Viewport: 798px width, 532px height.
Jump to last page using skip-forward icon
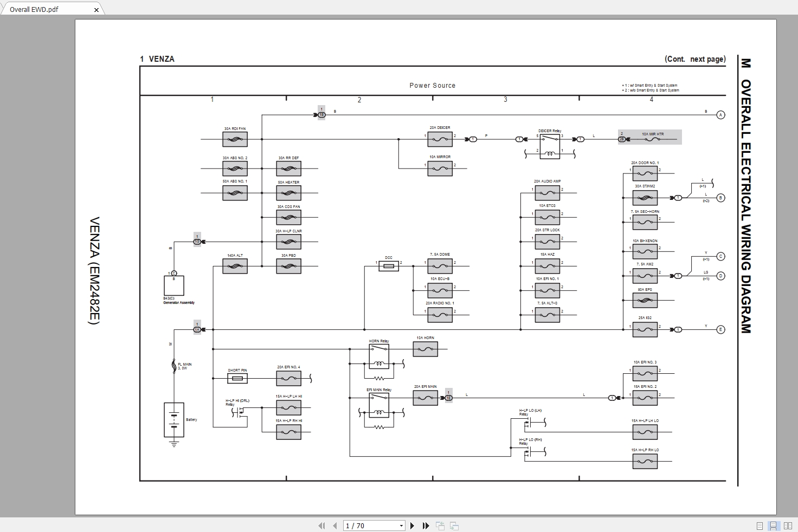426,525
